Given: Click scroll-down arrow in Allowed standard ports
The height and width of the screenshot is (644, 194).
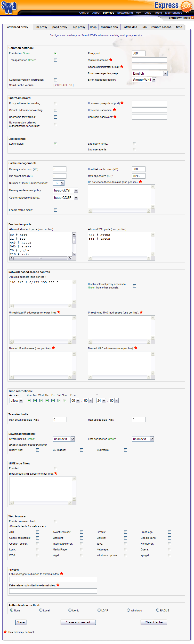Looking at the screenshot, I should (74, 254).
